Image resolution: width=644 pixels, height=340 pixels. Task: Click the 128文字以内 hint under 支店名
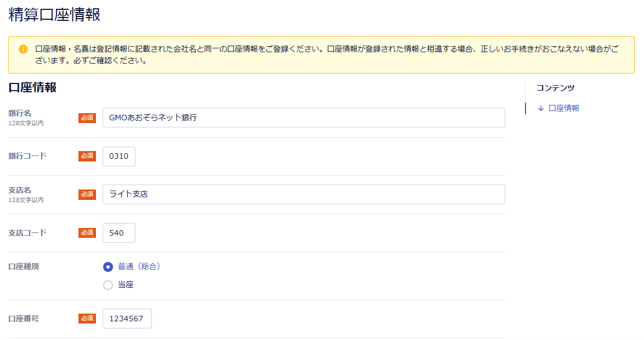(x=26, y=200)
